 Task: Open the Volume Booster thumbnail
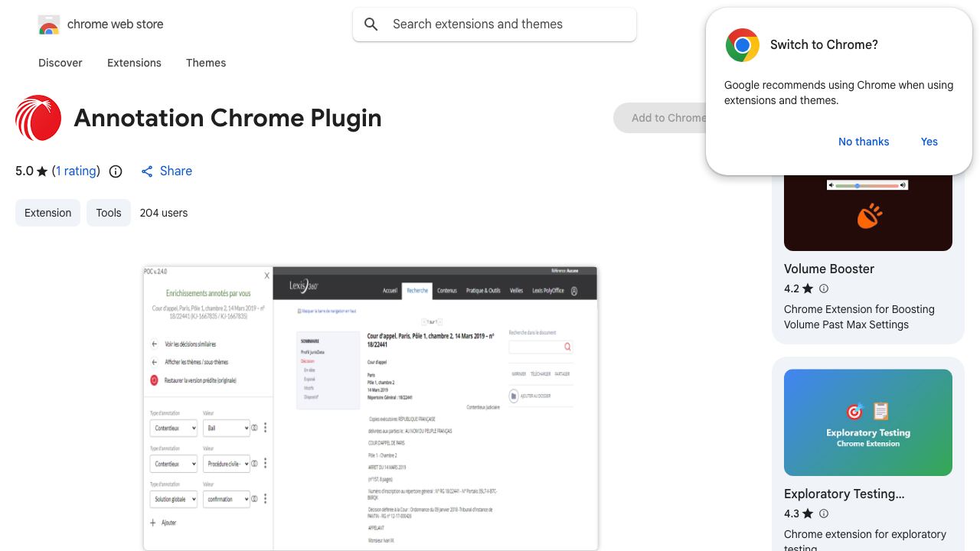pos(868,211)
